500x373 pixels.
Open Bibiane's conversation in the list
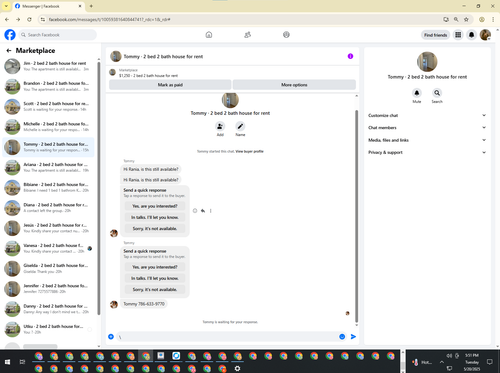pos(48,188)
